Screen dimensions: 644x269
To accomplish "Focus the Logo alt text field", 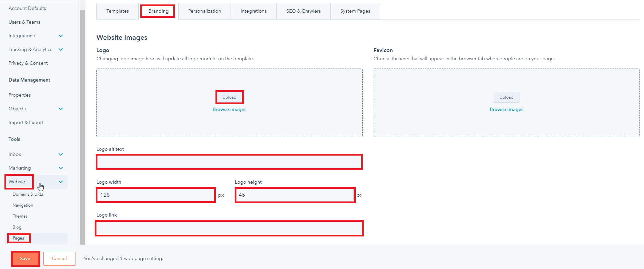I will point(229,162).
